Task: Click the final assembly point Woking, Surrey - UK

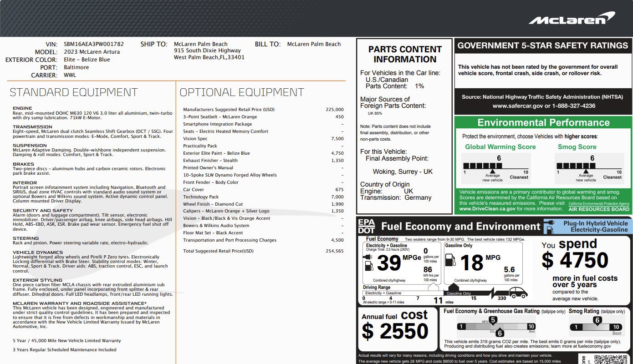Action: coord(403,172)
